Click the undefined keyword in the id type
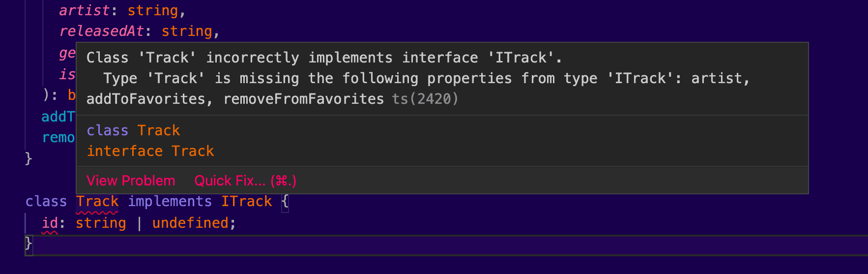This screenshot has height=274, width=868. click(190, 223)
